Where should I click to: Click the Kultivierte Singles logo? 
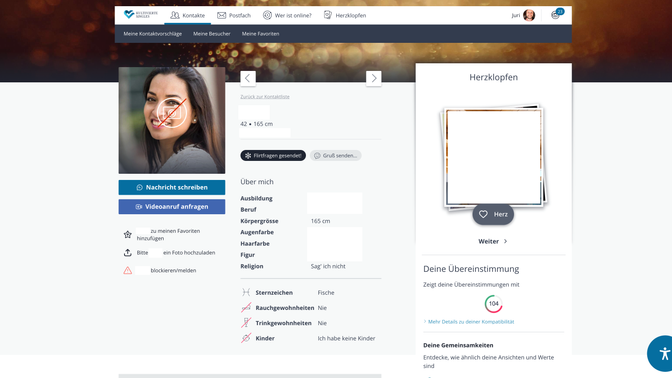141,15
